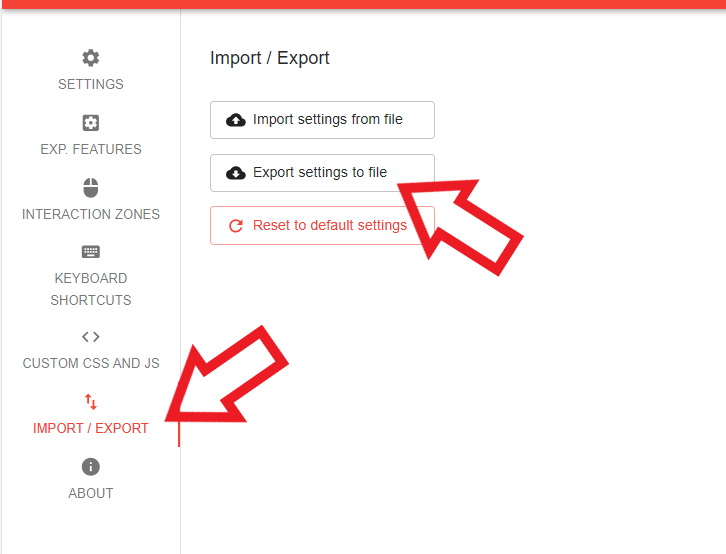Viewport: 726px width, 554px height.
Task: Click the Import / Export arrows icon
Action: click(91, 402)
